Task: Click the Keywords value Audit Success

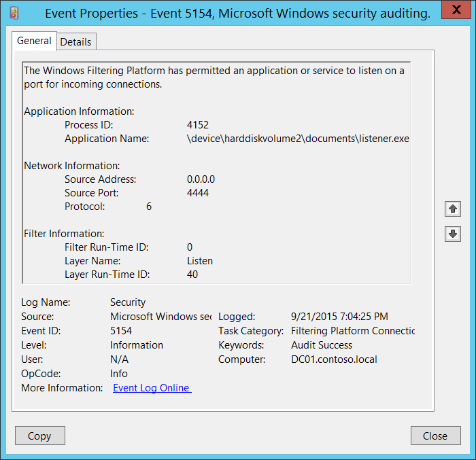Action: click(321, 345)
